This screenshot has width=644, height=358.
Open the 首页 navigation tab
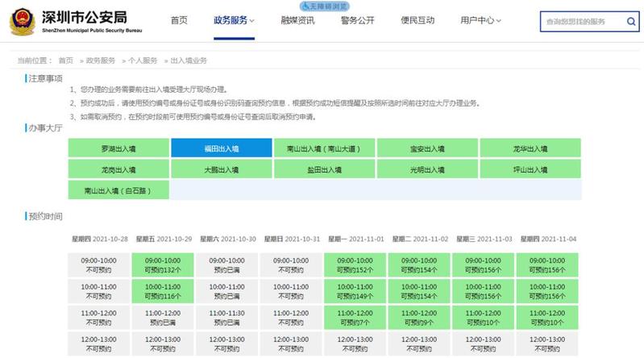coord(179,20)
